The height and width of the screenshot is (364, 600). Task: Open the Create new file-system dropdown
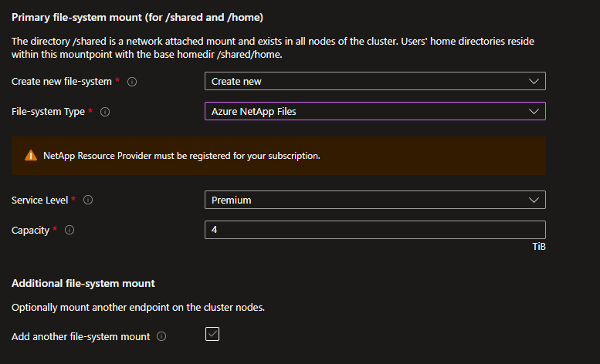click(x=375, y=81)
